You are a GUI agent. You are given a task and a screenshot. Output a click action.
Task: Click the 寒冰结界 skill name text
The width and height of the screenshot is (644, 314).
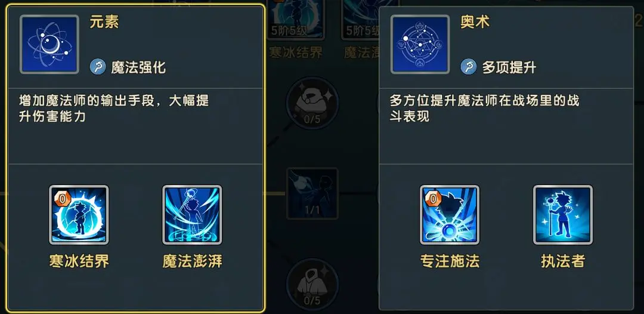(x=79, y=261)
